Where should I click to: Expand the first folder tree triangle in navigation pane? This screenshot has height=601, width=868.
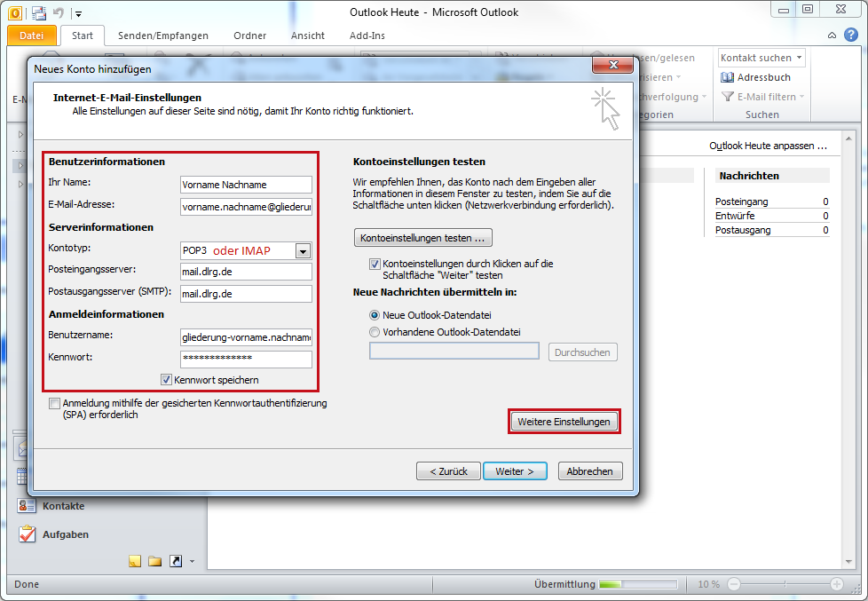(x=20, y=134)
